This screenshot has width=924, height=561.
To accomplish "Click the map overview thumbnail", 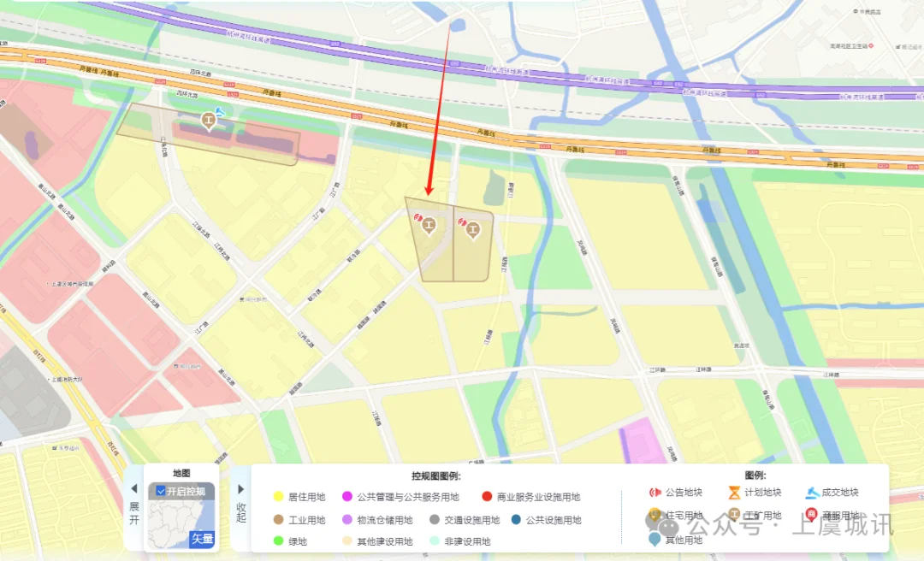I will coord(181,517).
